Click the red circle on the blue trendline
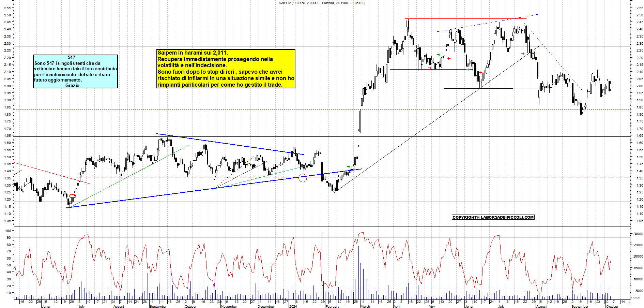 [x=303, y=177]
